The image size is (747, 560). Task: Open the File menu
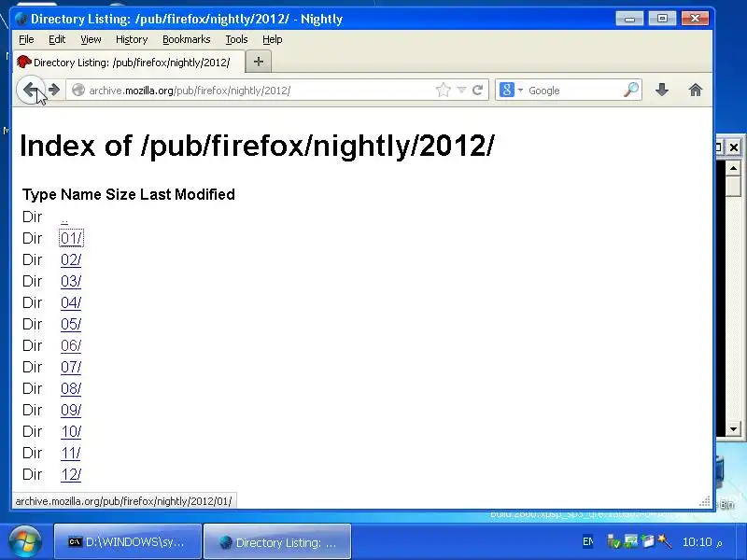(x=26, y=39)
